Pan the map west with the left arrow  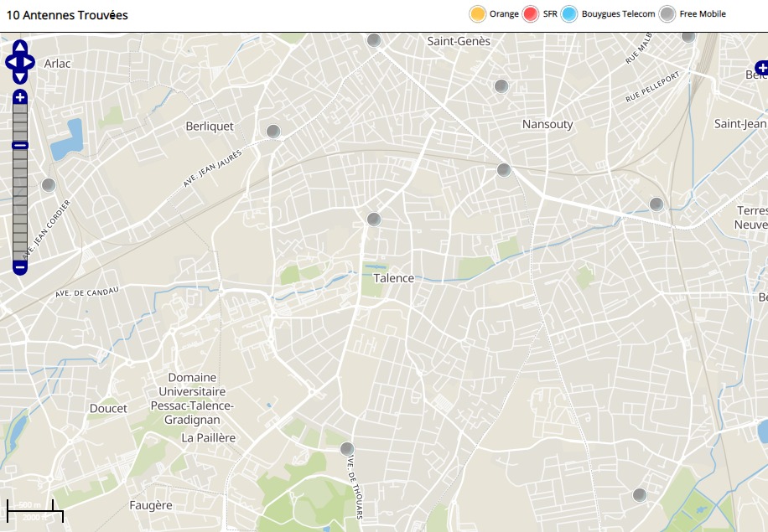point(11,62)
